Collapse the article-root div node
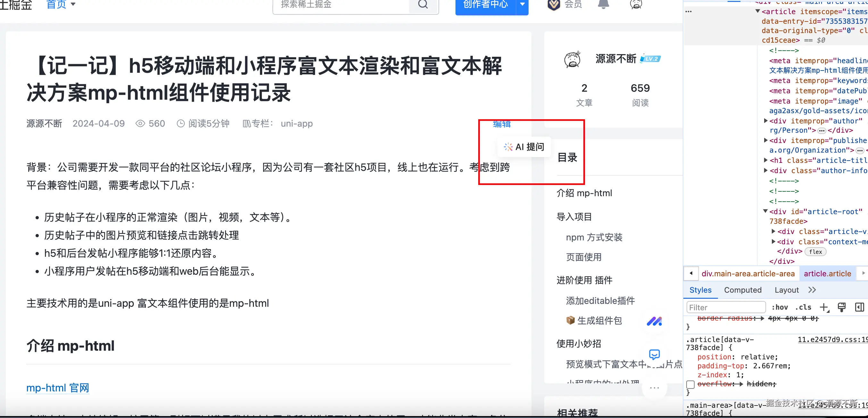868x418 pixels. [765, 211]
